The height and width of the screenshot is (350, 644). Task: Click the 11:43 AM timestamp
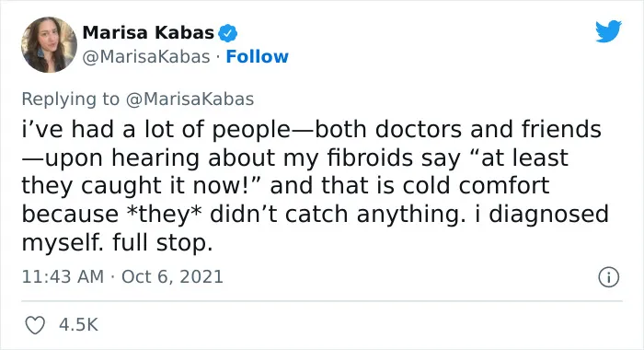point(63,276)
